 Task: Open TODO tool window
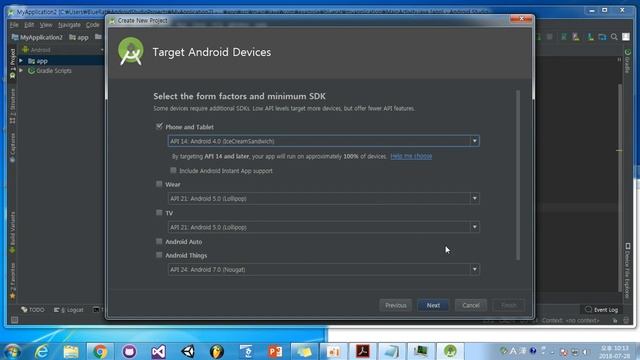tap(33, 310)
